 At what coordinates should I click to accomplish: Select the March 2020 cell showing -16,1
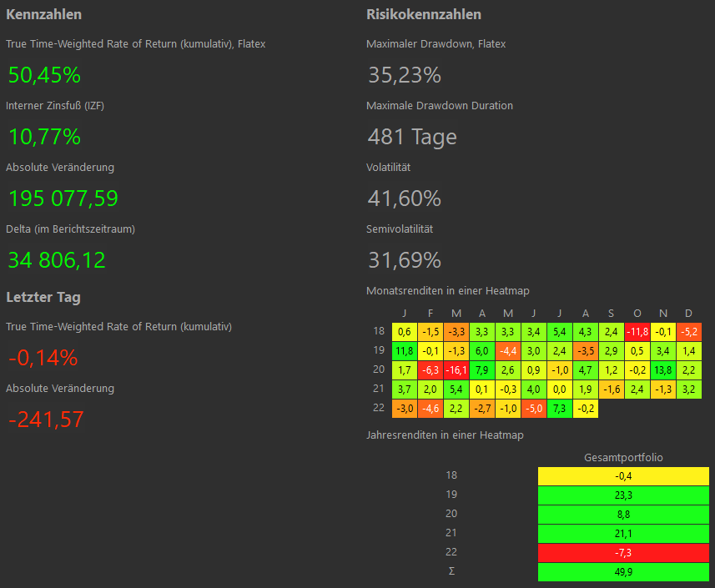point(456,370)
